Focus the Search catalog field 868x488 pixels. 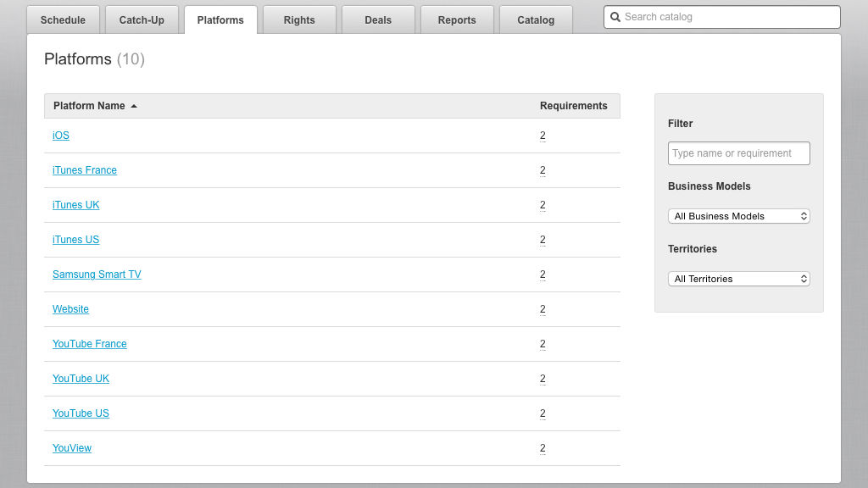coord(729,17)
